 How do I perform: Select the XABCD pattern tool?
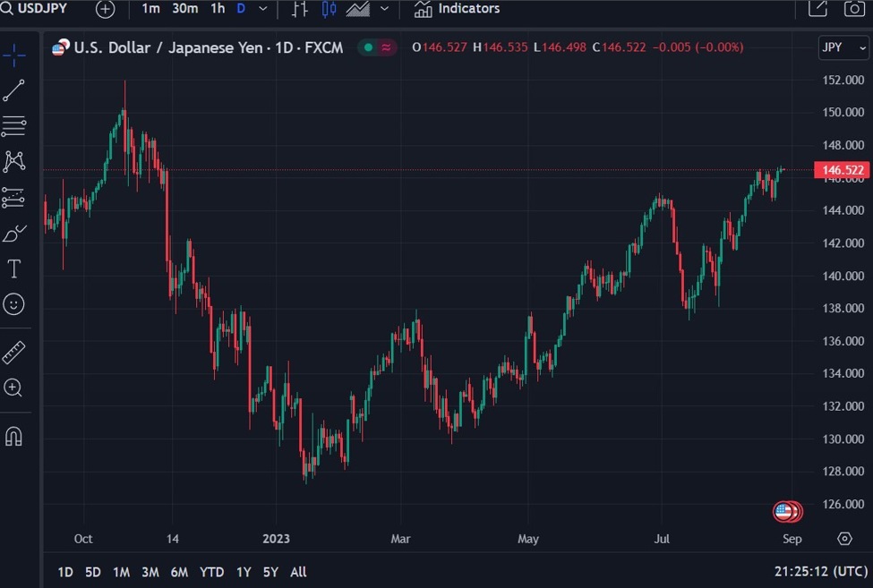(x=14, y=160)
